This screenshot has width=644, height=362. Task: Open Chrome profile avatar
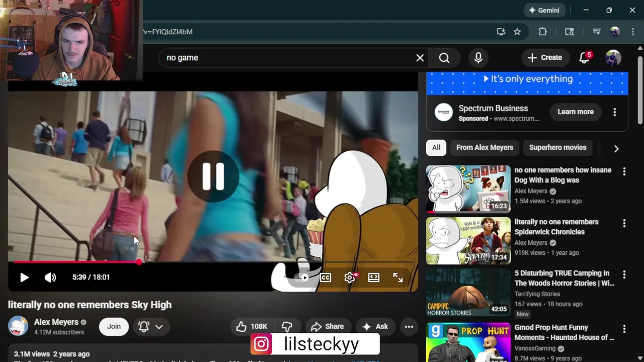point(615,32)
